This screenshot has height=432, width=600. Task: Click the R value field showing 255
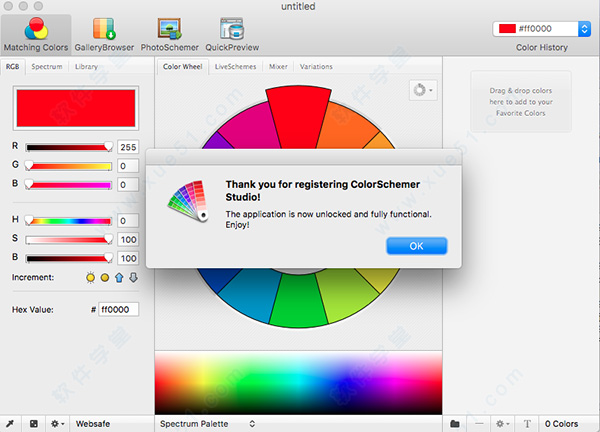(x=128, y=147)
